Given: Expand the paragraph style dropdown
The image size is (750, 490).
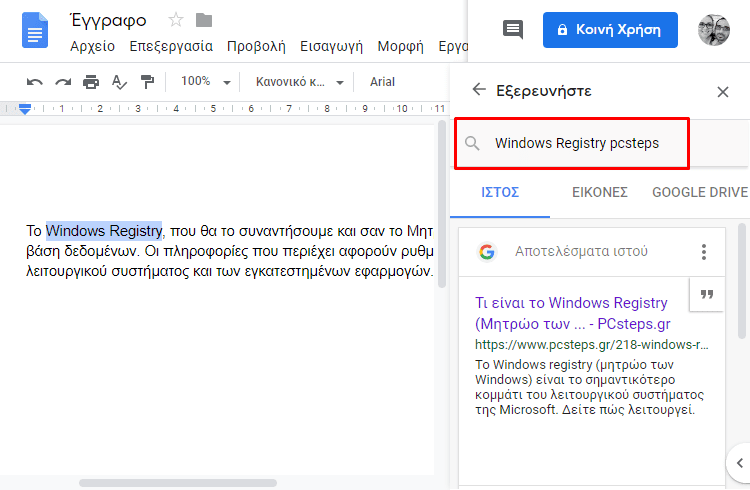Looking at the screenshot, I should point(299,82).
